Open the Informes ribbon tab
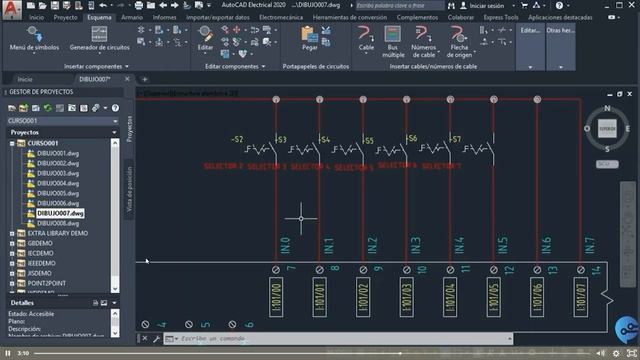 click(164, 18)
